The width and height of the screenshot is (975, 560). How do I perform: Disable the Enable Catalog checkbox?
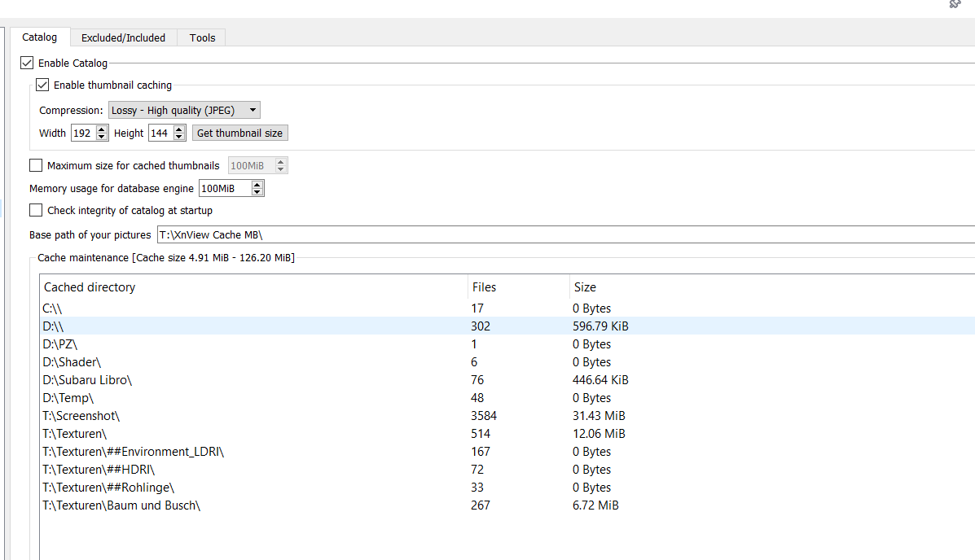(x=27, y=63)
